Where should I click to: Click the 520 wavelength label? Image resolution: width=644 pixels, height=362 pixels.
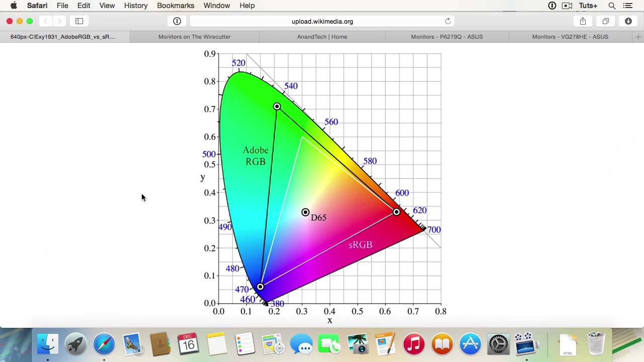tap(238, 63)
